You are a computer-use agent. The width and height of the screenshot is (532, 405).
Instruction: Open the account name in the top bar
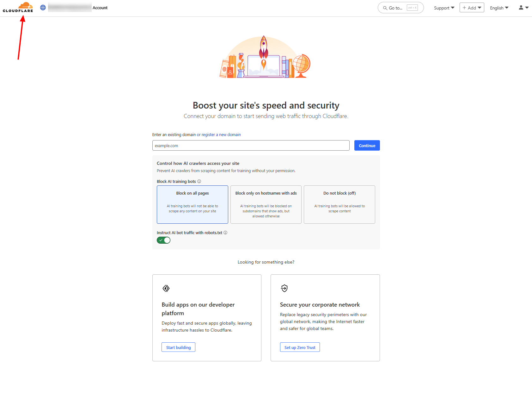tap(70, 7)
